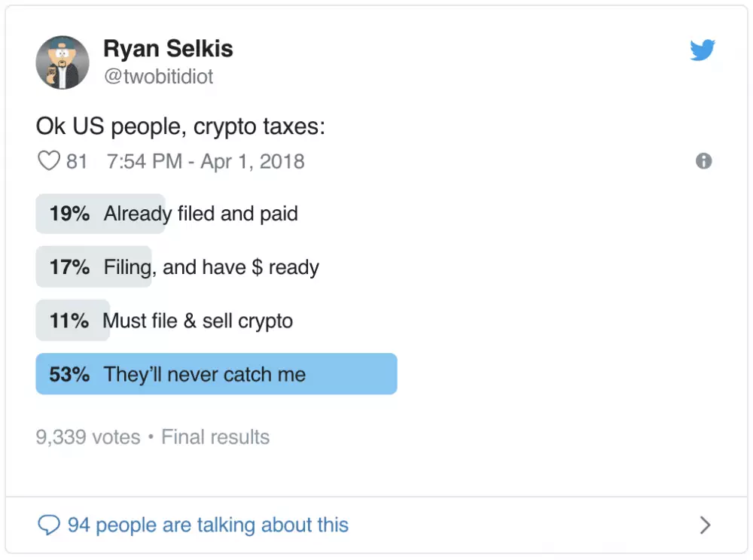753x560 pixels.
Task: Click the 81 likes count
Action: (77, 161)
